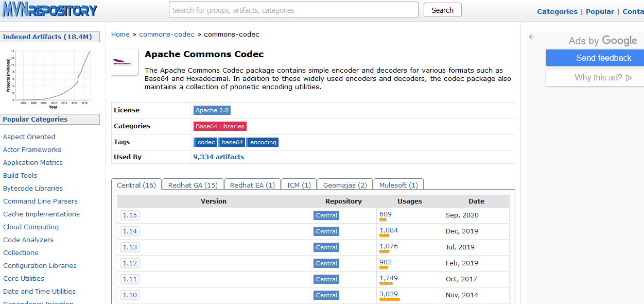Select the encoding tag
The image size is (644, 304).
coord(263,142)
